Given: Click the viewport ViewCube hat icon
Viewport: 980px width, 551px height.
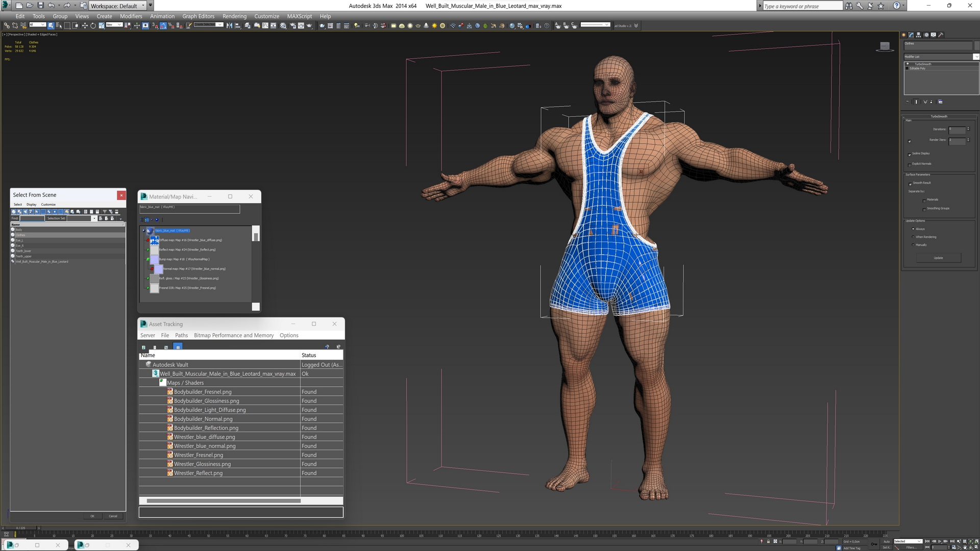Looking at the screenshot, I should tap(885, 46).
